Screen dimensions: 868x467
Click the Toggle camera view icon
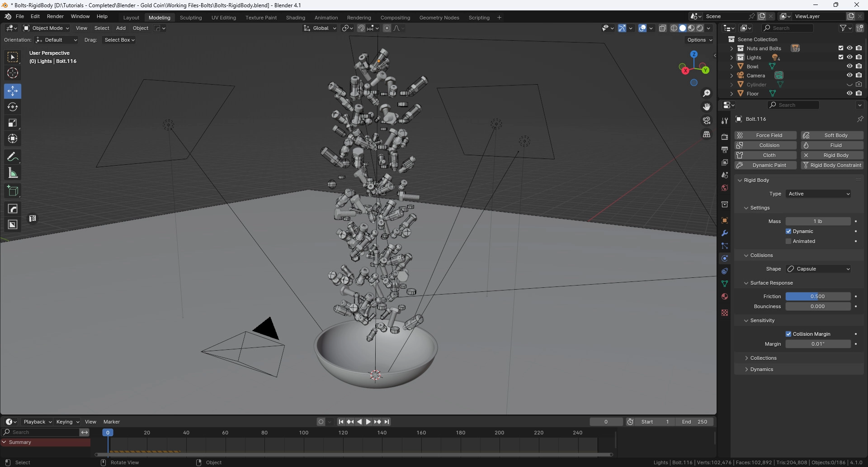tap(707, 120)
